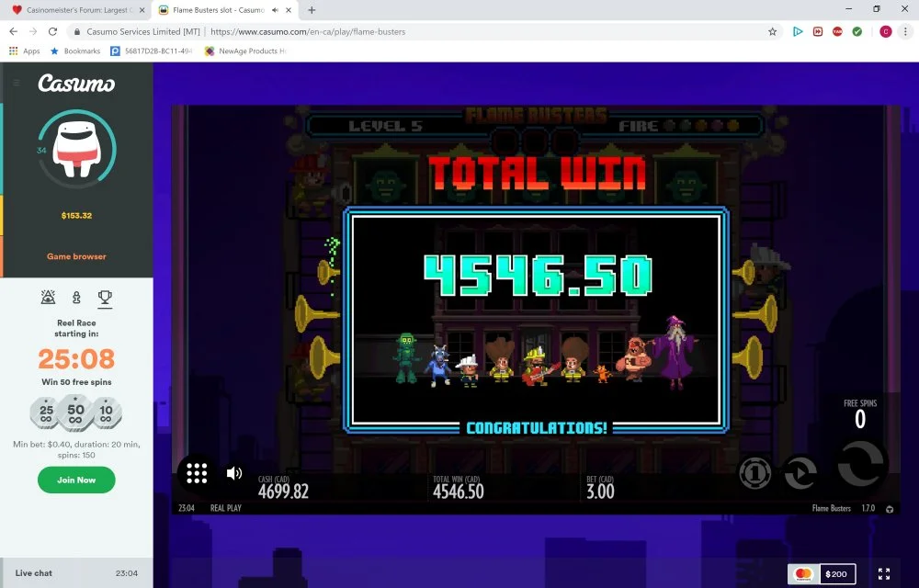Reload the Casumo page
Viewport: 919px width, 588px height.
click(52, 31)
